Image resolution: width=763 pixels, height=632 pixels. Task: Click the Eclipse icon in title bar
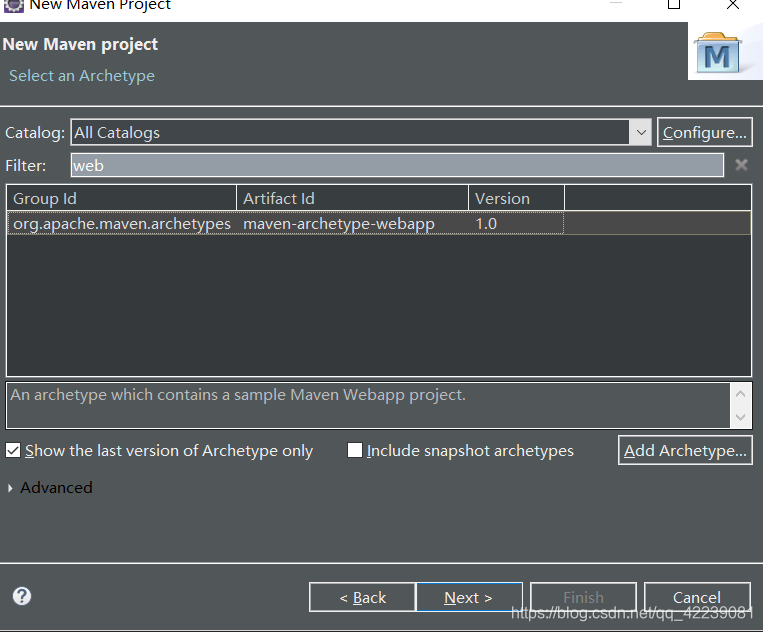13,5
